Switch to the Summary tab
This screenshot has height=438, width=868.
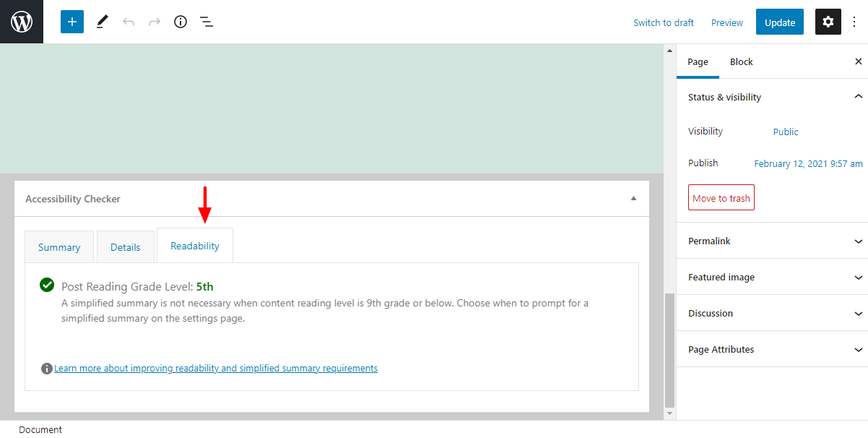tap(59, 247)
